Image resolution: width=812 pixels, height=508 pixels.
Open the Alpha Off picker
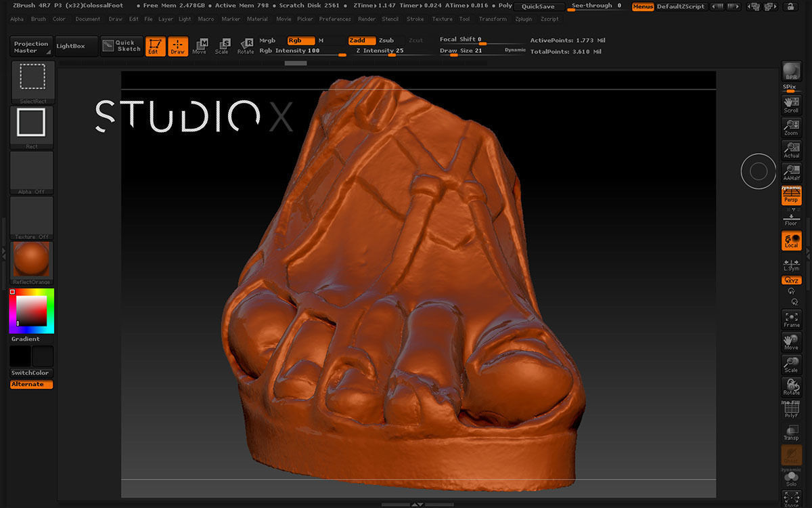(x=32, y=173)
